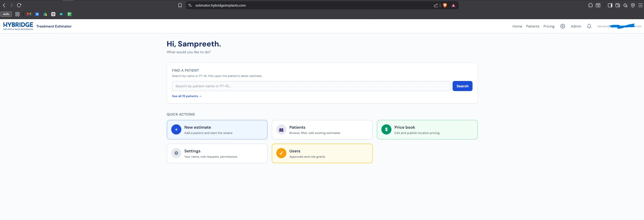Screen dimensions: 644x220
Task: Bookmark this page icon in address bar
Action: click(x=180, y=5)
